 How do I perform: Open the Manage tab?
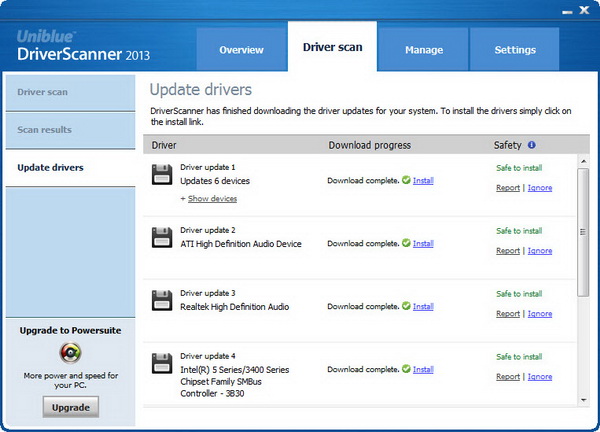click(424, 49)
